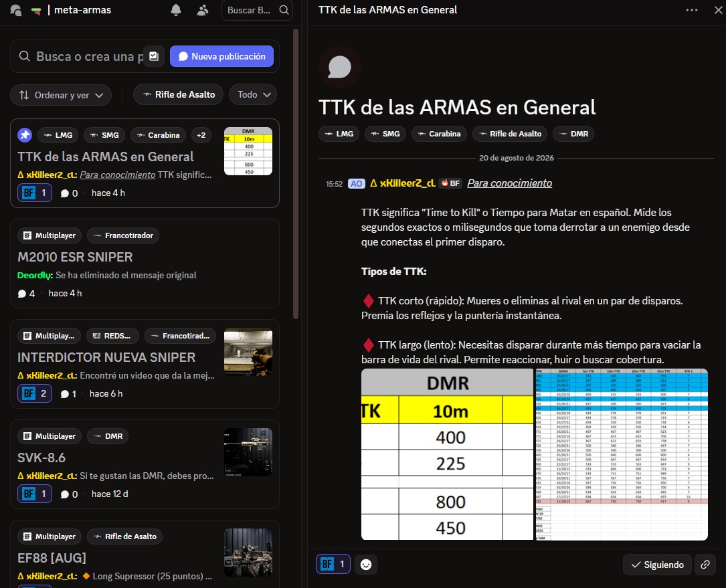Image resolution: width=726 pixels, height=588 pixels.
Task: Open notification bell settings
Action: tap(175, 10)
